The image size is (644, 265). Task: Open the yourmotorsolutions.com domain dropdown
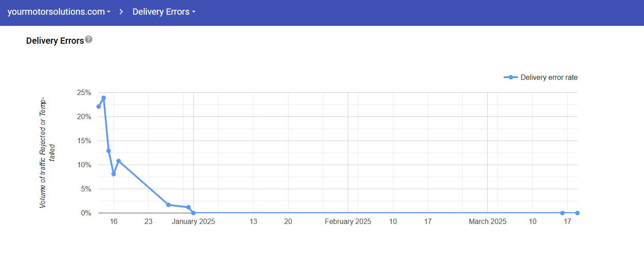click(x=59, y=12)
